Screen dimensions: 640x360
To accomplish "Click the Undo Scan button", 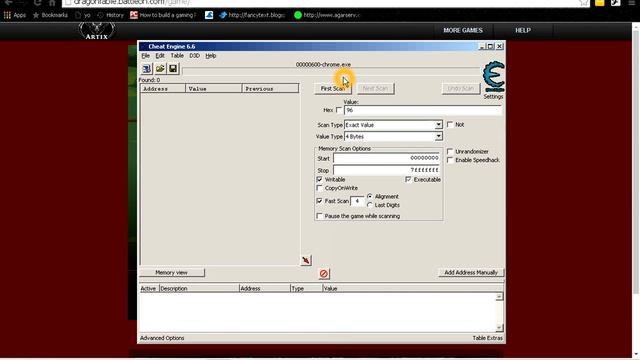I will point(460,89).
